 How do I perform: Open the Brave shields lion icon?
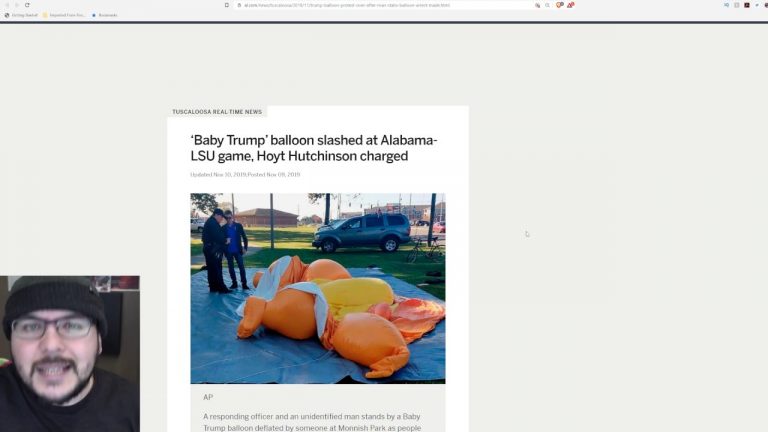[559, 5]
